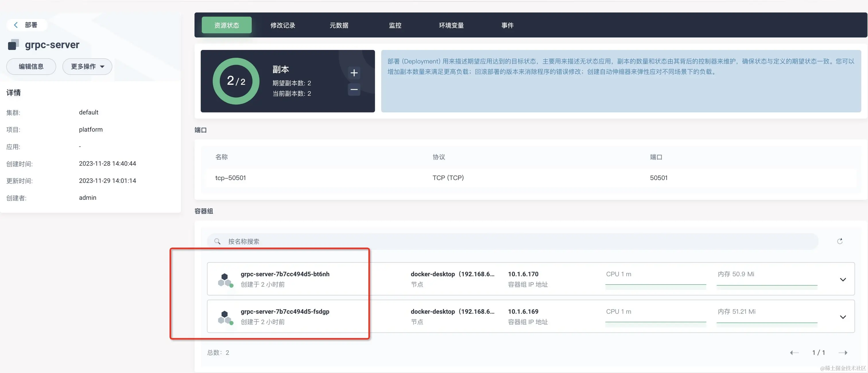This screenshot has height=373, width=868.
Task: Go to previous page arrow
Action: [x=794, y=352]
